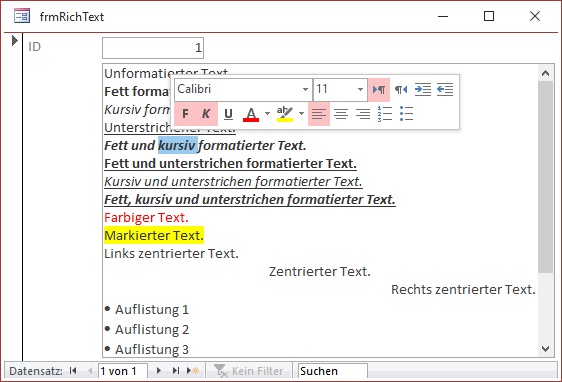Go to last record
562x382 pixels.
tap(176, 371)
